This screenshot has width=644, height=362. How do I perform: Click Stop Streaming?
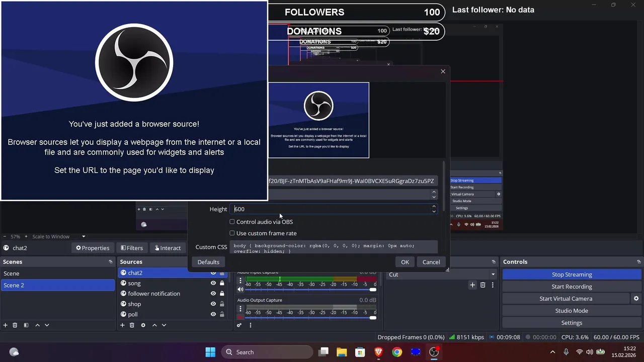(572, 275)
